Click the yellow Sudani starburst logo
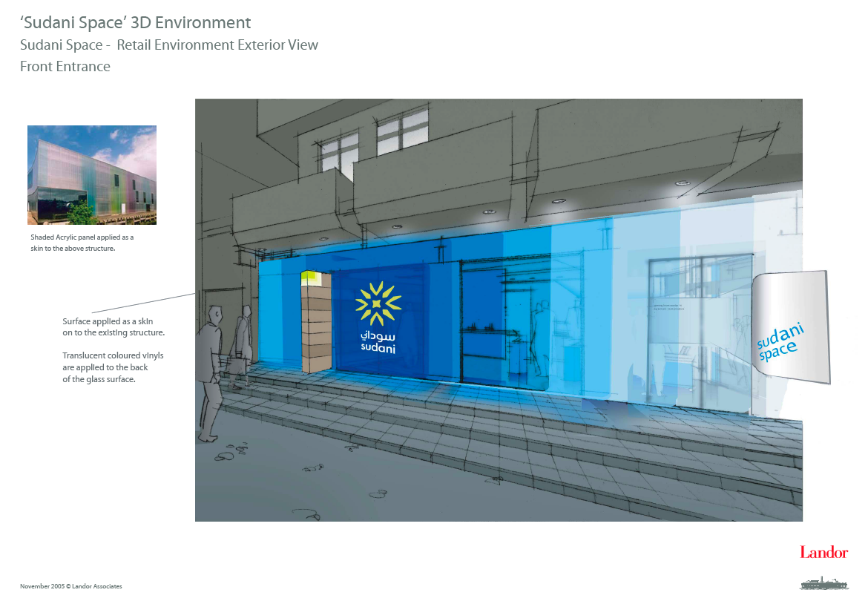 (x=378, y=303)
